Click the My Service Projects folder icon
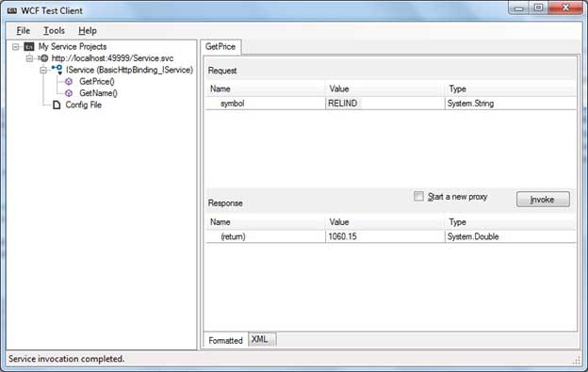This screenshot has height=372, width=588. [29, 47]
